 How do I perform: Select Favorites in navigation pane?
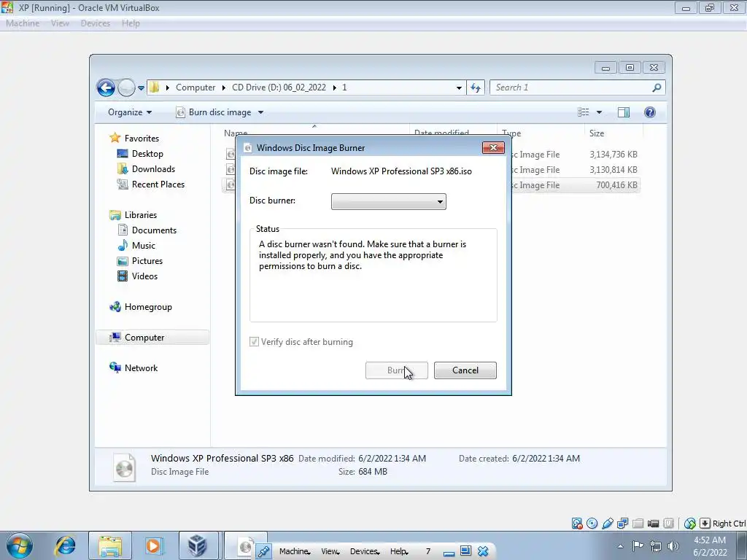tap(141, 138)
